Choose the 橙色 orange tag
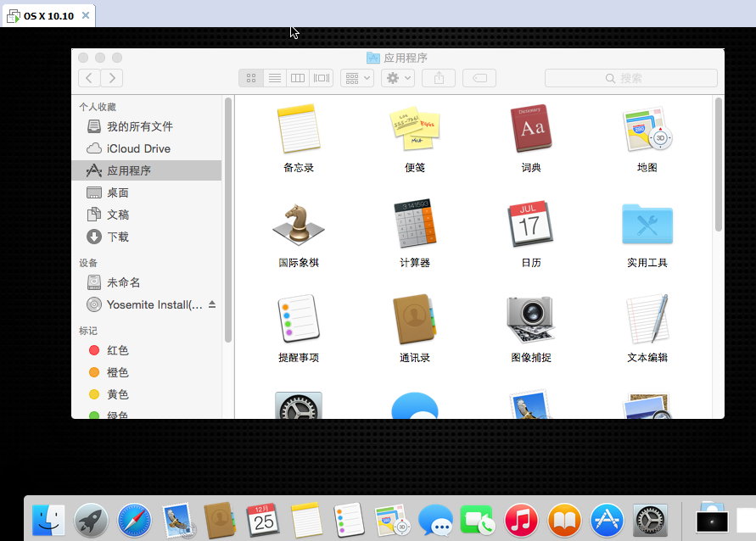 pos(147,372)
